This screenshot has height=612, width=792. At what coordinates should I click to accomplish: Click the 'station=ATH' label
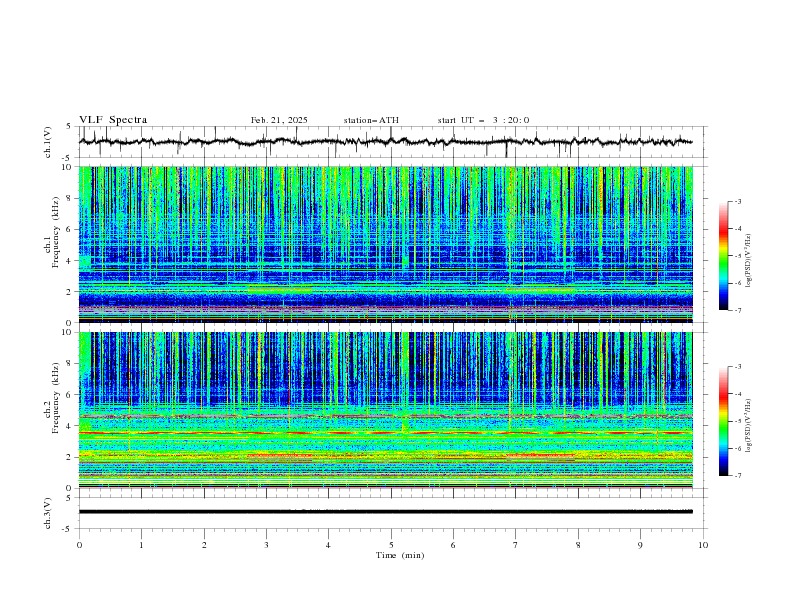coord(371,120)
